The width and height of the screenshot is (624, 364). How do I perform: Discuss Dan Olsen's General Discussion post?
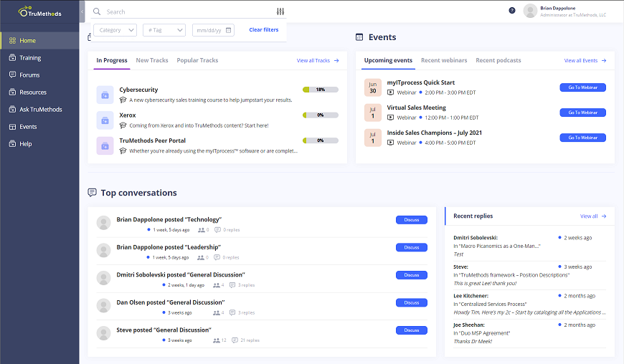412,302
